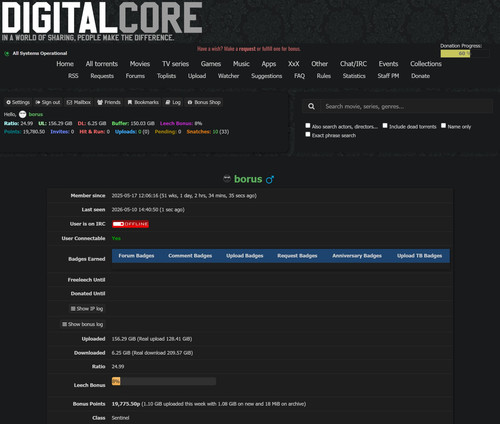Screen dimensions: 500x424
Task: Open Staff PM
Action: click(388, 76)
